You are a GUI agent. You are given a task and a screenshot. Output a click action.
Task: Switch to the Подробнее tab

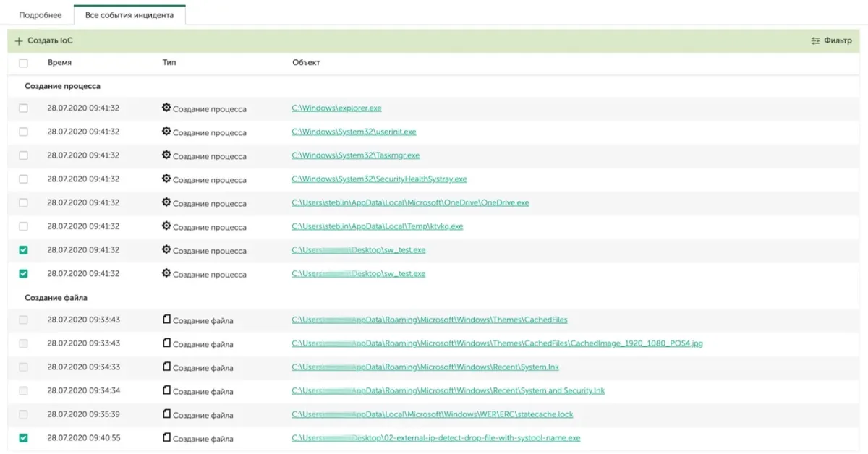[x=40, y=15]
